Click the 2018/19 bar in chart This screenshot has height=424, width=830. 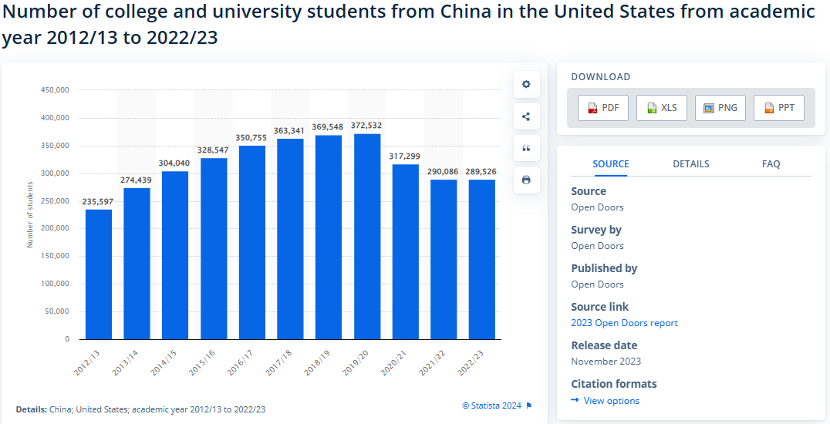329,237
